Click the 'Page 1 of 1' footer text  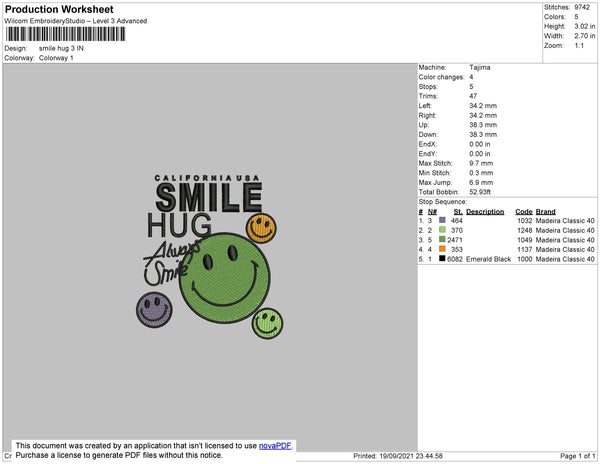tap(577, 456)
